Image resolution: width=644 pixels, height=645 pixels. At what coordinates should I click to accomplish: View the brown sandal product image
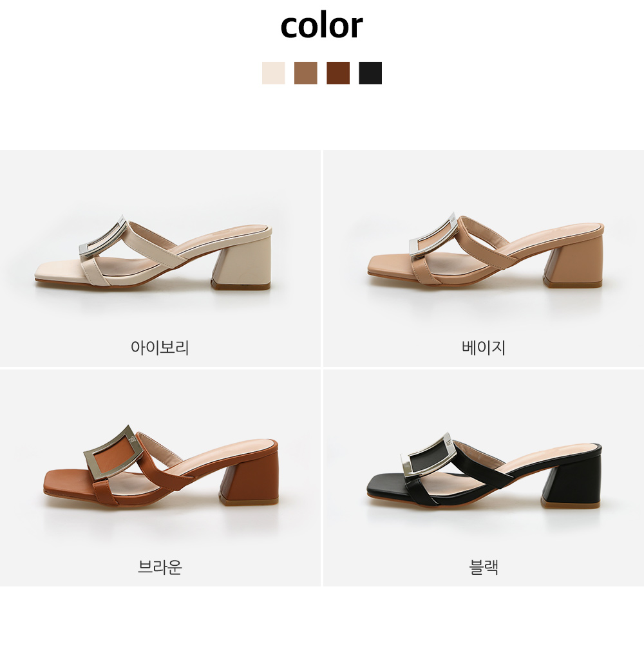click(160, 467)
